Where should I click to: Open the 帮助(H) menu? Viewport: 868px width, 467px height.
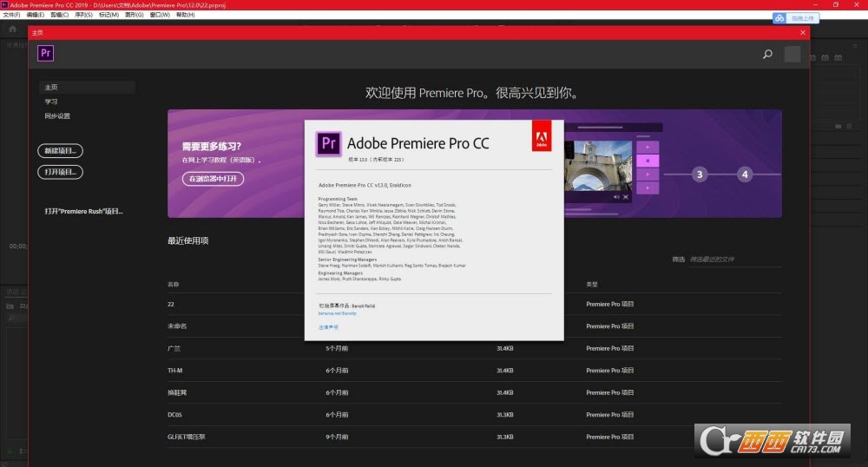(x=186, y=15)
